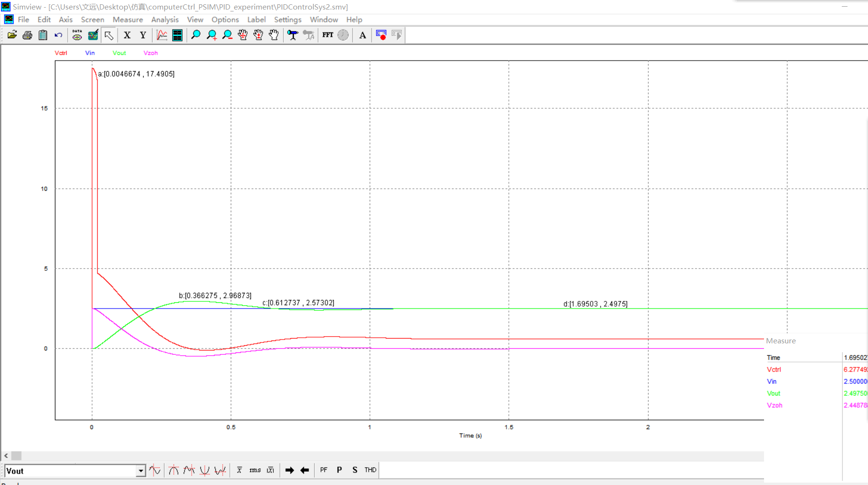Open the Help menu
The height and width of the screenshot is (485, 868).
[x=354, y=20]
